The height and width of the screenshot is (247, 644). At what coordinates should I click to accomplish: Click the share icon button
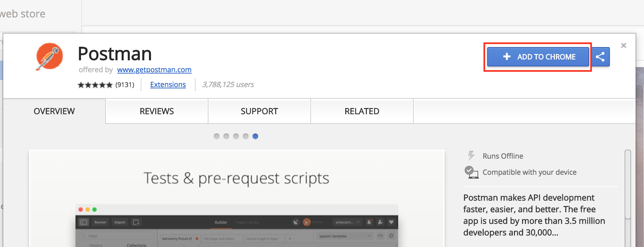pyautogui.click(x=600, y=57)
